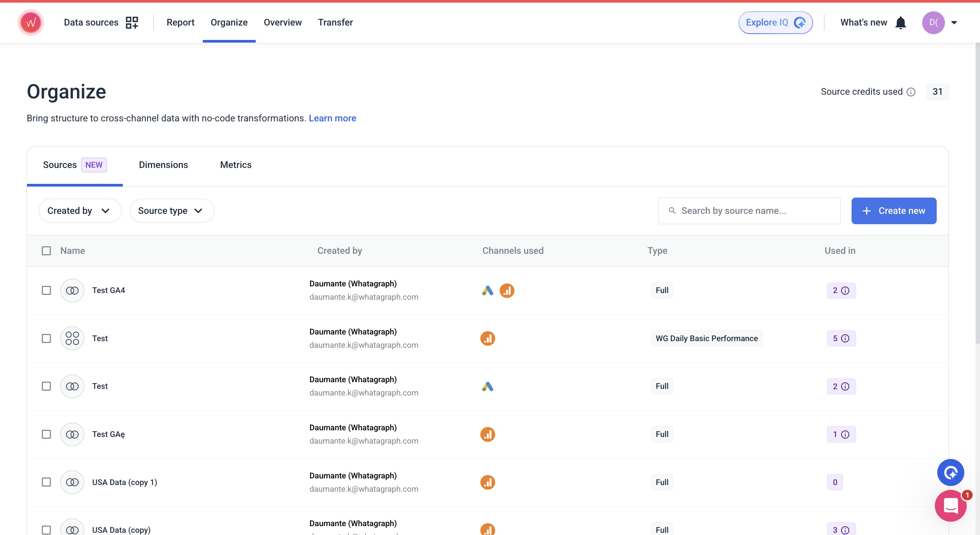980x535 pixels.
Task: Open the red chat support widget
Action: point(950,506)
